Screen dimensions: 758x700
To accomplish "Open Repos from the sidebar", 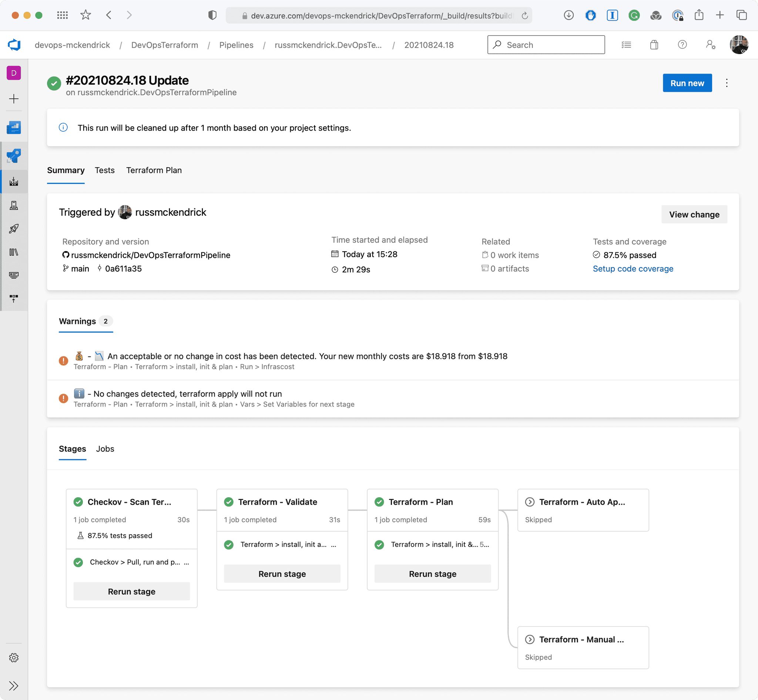I will click(14, 156).
